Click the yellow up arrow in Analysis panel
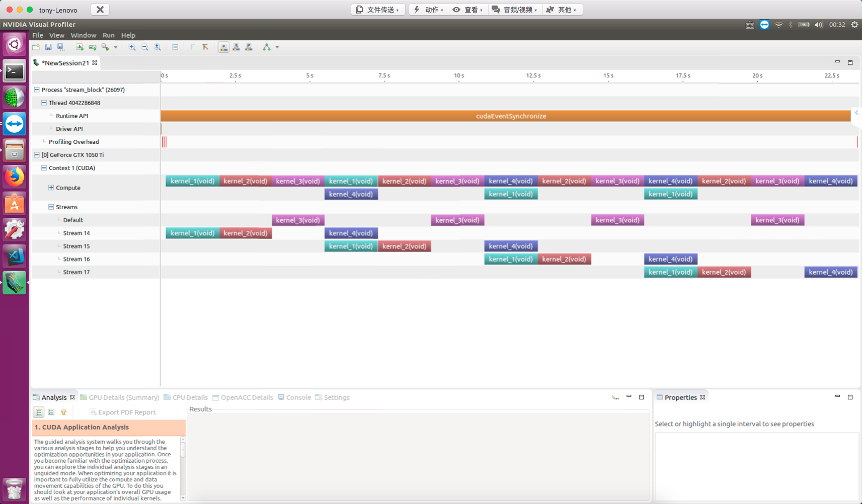862x504 pixels. pos(64,412)
